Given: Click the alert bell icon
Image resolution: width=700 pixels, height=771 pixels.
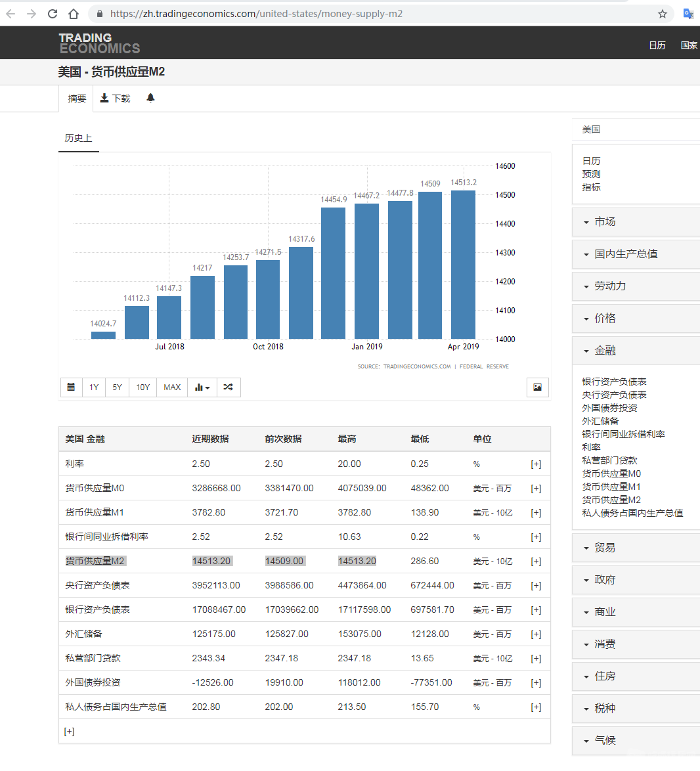Looking at the screenshot, I should 150,98.
